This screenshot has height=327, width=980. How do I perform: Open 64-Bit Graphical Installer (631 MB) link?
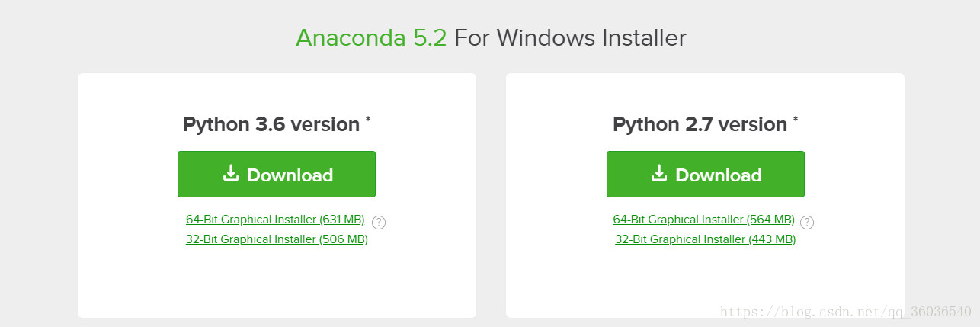(x=275, y=220)
